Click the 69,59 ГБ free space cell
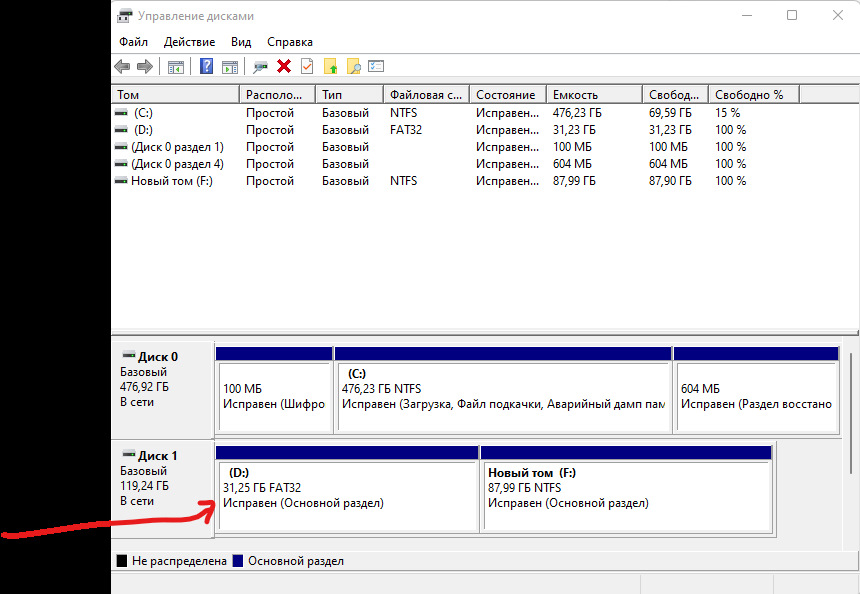This screenshot has height=594, width=860. [x=670, y=113]
